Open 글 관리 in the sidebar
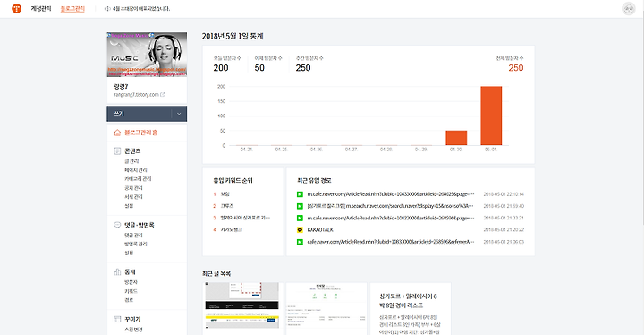The image size is (644, 335). (131, 161)
